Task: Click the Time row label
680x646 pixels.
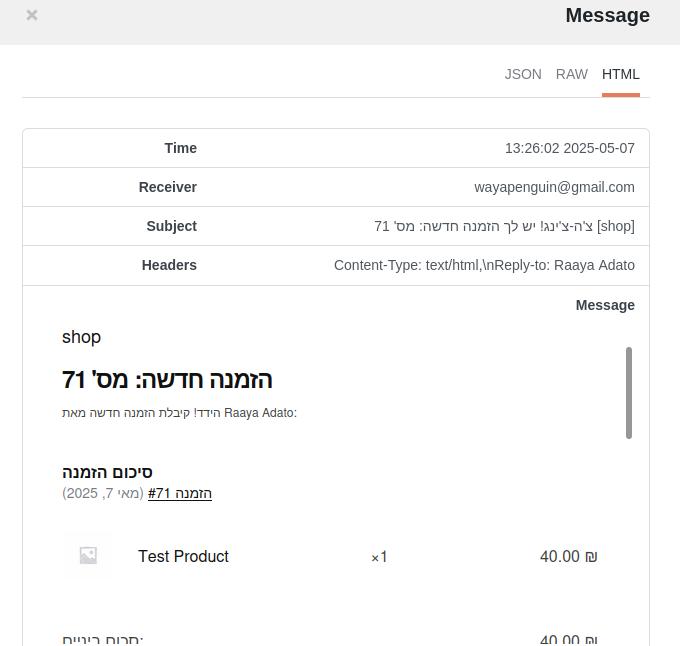Action: [180, 148]
